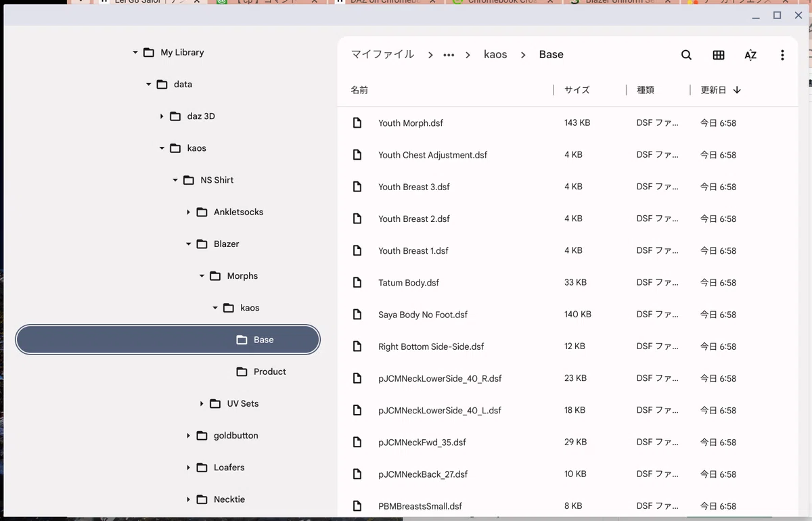This screenshot has height=521, width=812.
Task: Click folder icon next to Loafers
Action: click(x=202, y=468)
